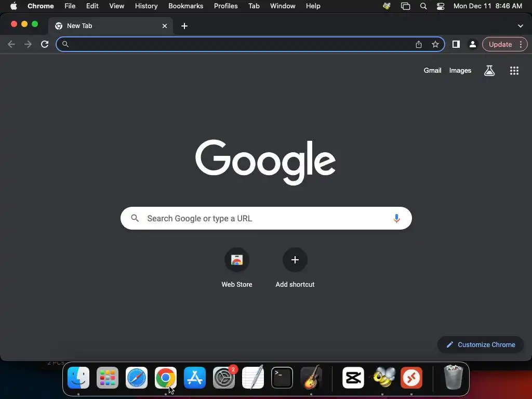
Task: Launch GarageBand from the Dock
Action: click(311, 378)
